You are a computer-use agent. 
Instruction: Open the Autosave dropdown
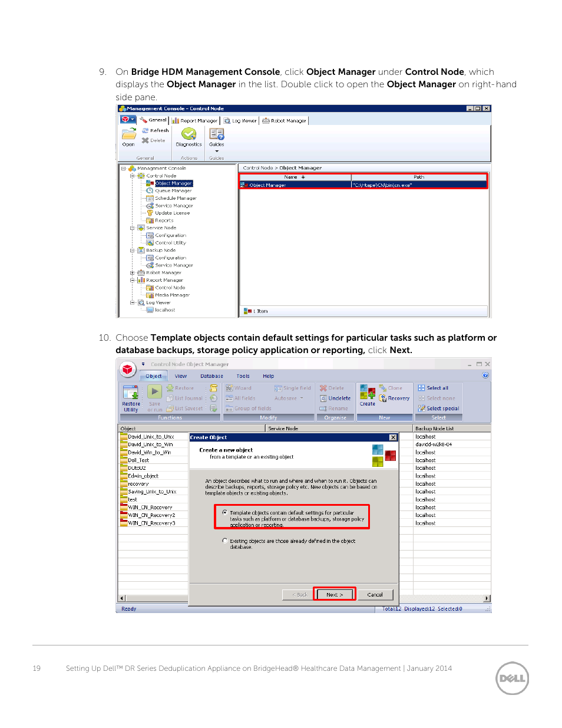click(289, 398)
